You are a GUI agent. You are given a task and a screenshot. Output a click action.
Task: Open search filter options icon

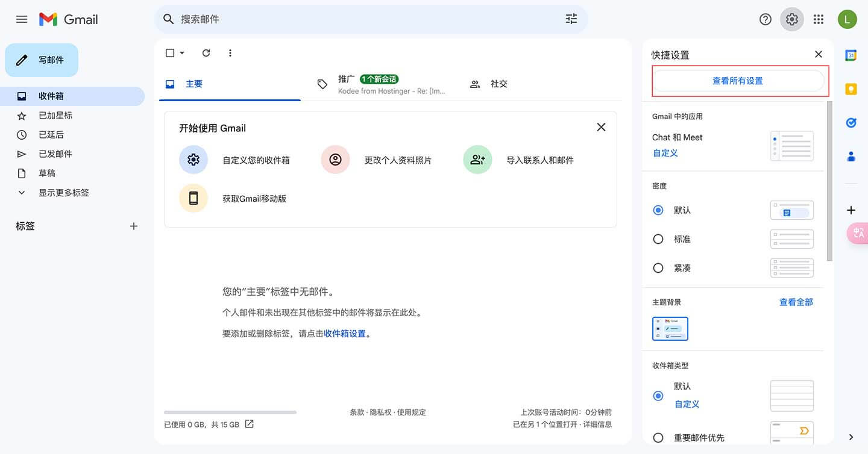click(x=571, y=19)
